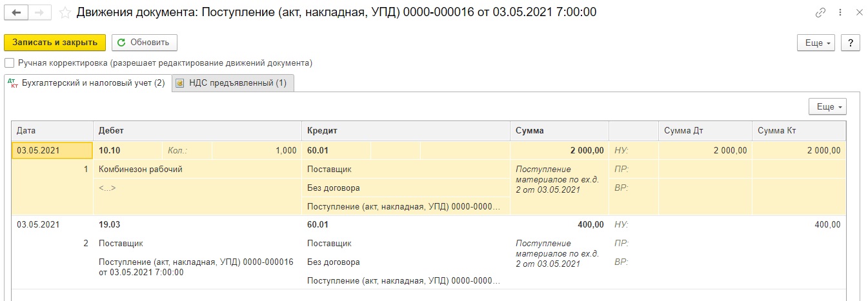868x301 pixels.
Task: Open help with the question mark button
Action: coord(851,43)
